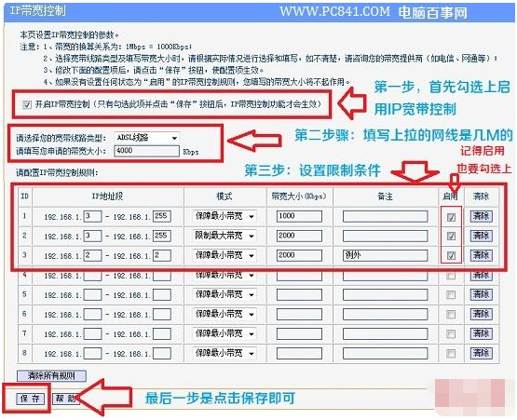Click rule 2 end IP field showing 255
Screen dimensions: 517x420
[161, 236]
